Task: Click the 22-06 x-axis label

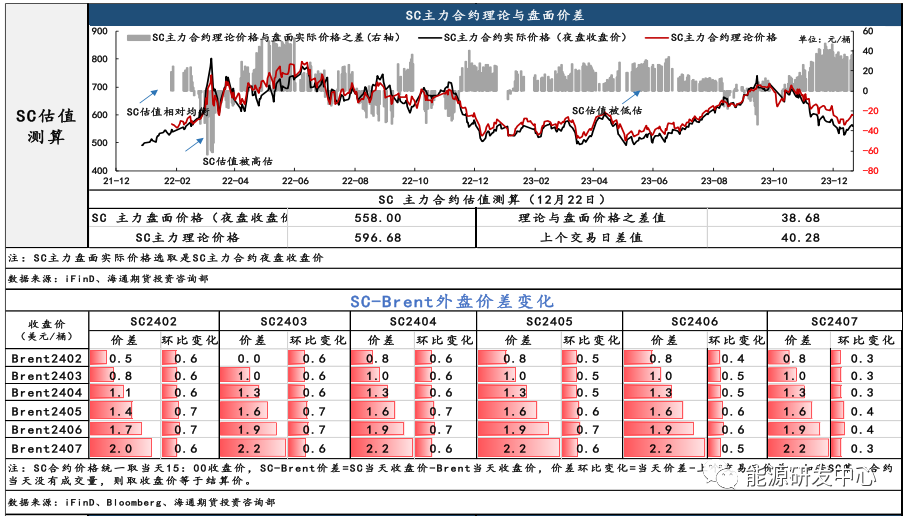Action: (x=295, y=181)
